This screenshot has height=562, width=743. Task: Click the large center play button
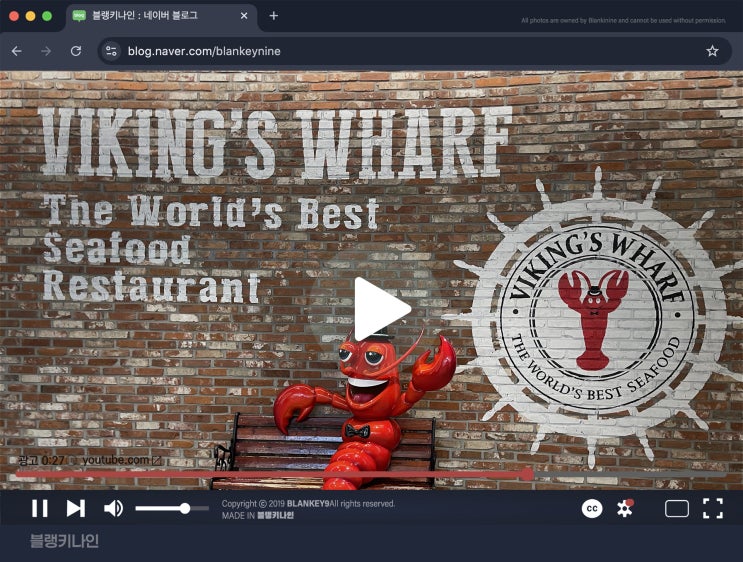tap(381, 309)
